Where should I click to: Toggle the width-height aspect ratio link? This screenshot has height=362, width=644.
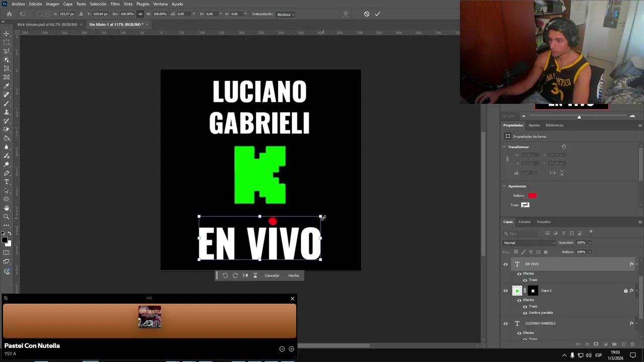point(140,14)
